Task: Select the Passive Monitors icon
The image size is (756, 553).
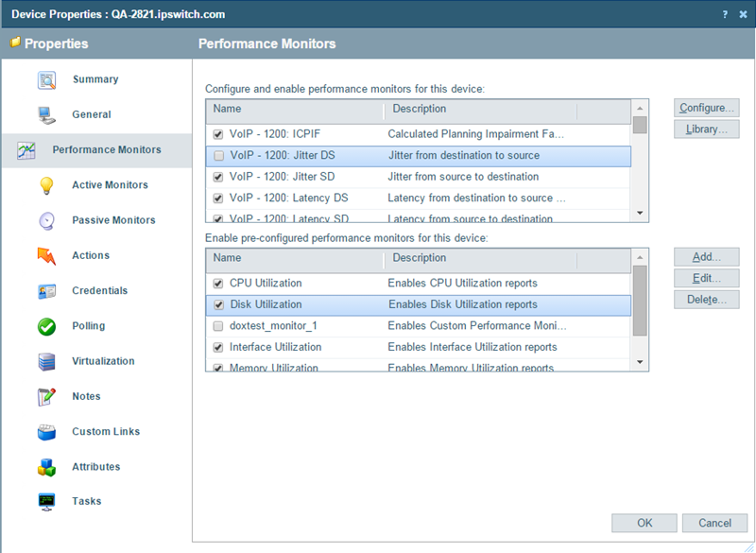Action: point(45,220)
